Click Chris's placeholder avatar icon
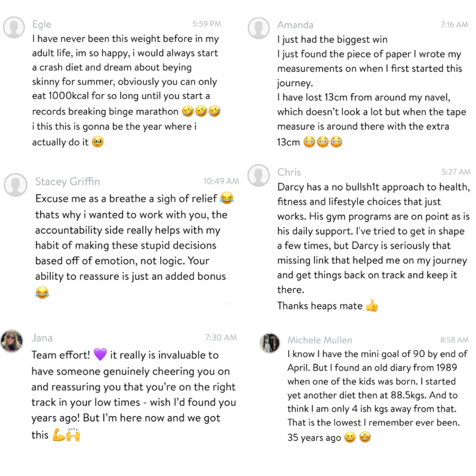This screenshot has width=476, height=476. pos(258,175)
